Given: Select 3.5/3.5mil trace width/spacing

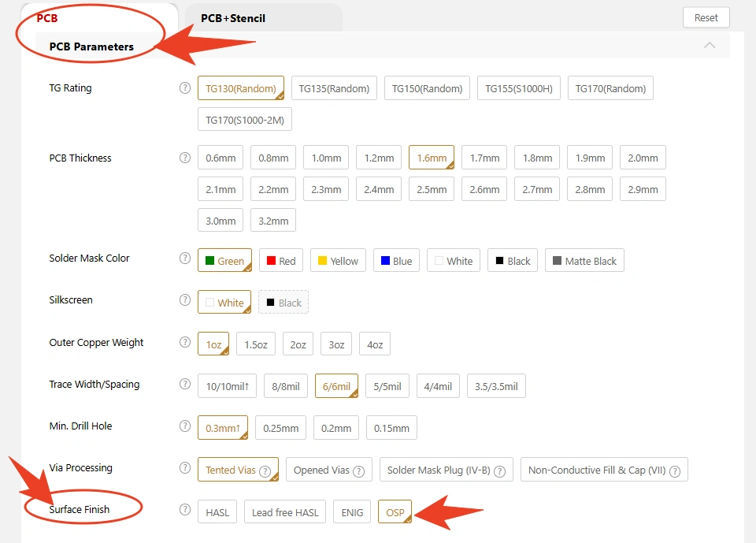Looking at the screenshot, I should click(x=496, y=386).
